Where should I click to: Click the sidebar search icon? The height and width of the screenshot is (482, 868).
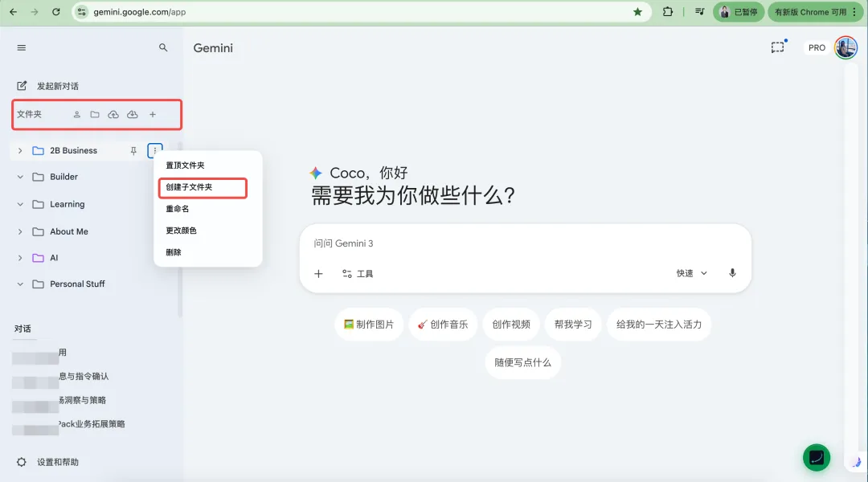coord(163,47)
